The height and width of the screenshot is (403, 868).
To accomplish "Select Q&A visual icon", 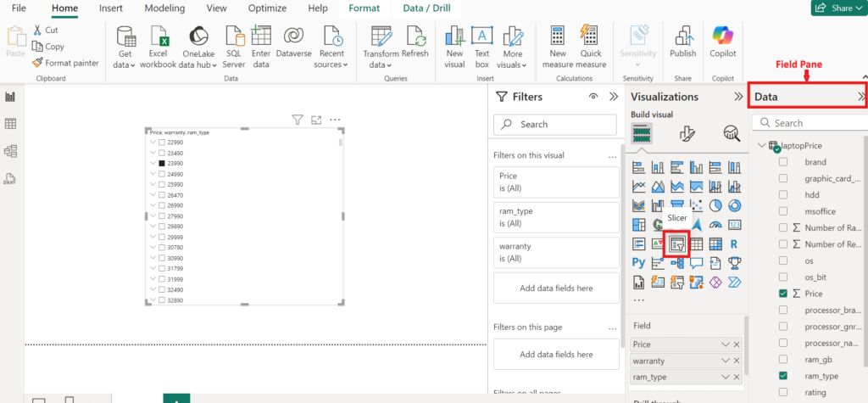I will pyautogui.click(x=696, y=263).
